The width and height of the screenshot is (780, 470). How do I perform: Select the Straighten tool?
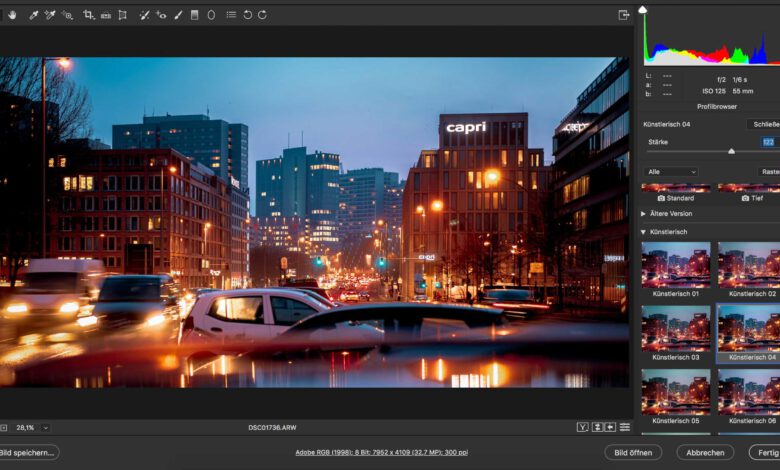pyautogui.click(x=105, y=15)
